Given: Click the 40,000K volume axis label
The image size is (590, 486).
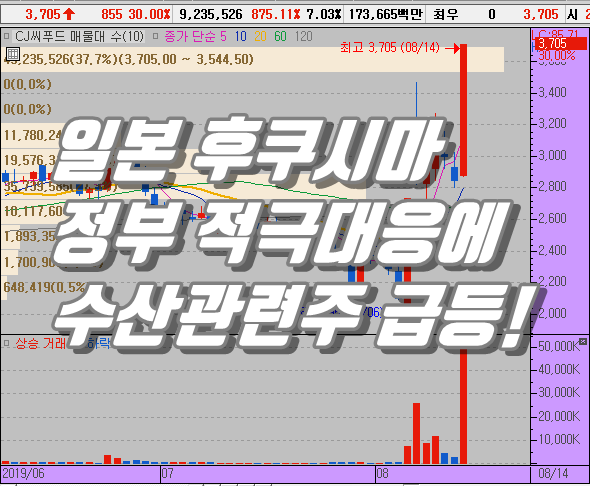Looking at the screenshot, I should click(559, 369).
